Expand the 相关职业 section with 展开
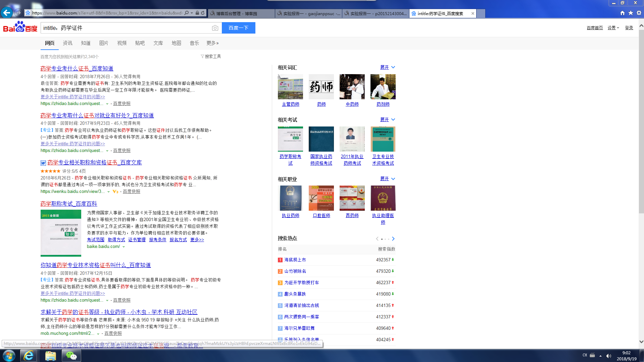The width and height of the screenshot is (644, 362). pyautogui.click(x=388, y=179)
